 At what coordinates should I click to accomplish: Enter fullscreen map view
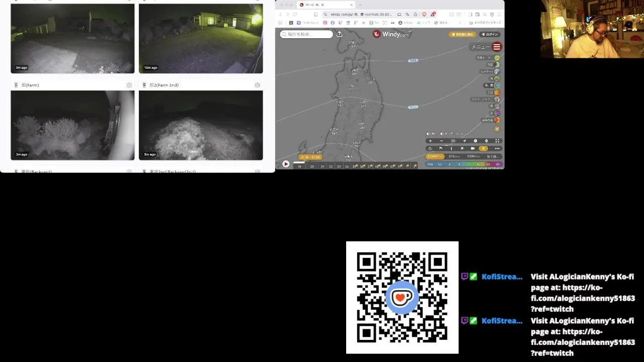[497, 141]
